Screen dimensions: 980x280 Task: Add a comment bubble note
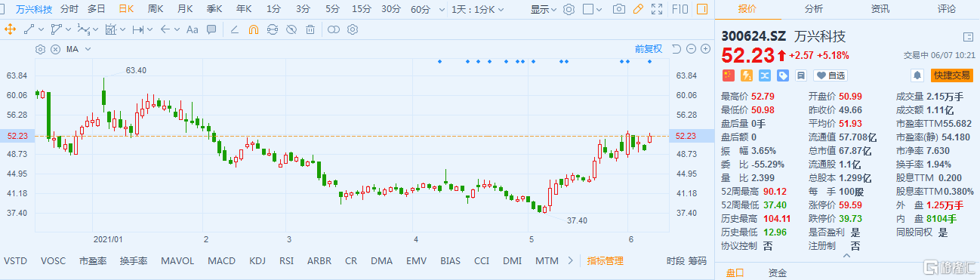click(211, 29)
